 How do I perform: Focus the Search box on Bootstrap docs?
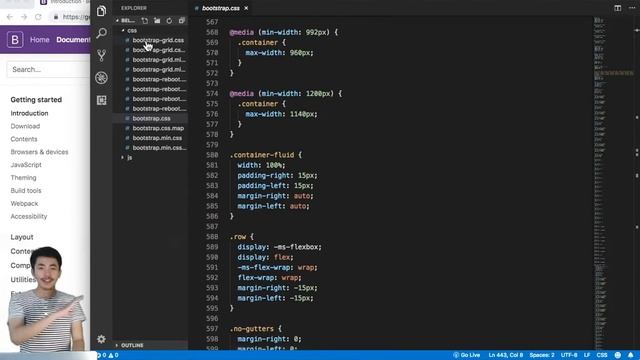pyautogui.click(x=49, y=69)
